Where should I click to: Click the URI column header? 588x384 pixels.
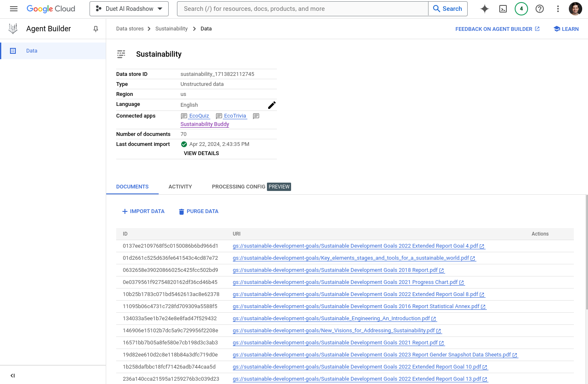237,234
